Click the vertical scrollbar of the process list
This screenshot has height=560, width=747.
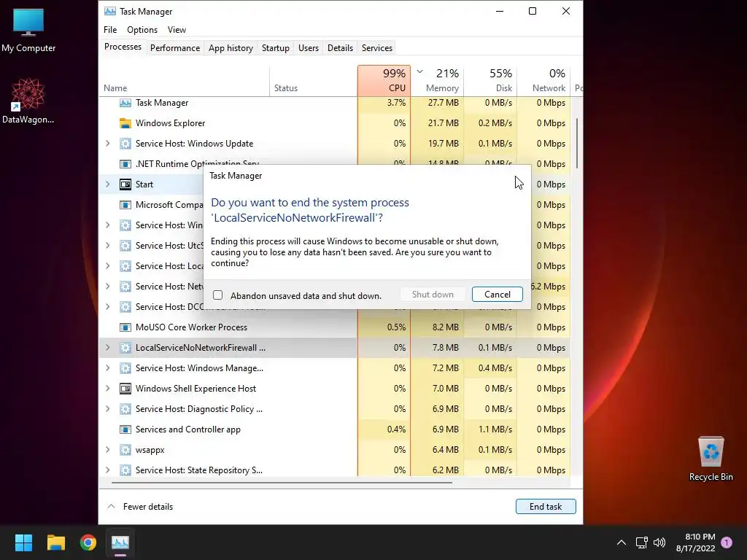click(577, 143)
